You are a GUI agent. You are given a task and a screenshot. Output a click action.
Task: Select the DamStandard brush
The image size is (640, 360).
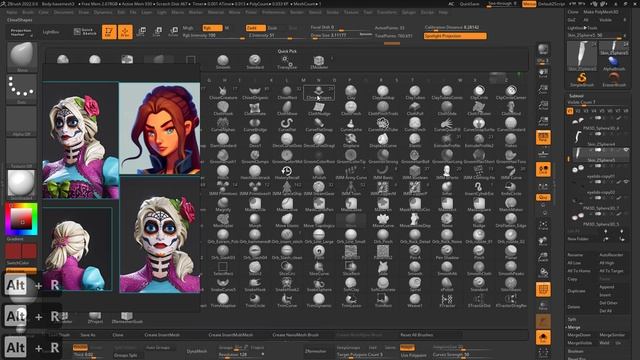tap(223, 140)
